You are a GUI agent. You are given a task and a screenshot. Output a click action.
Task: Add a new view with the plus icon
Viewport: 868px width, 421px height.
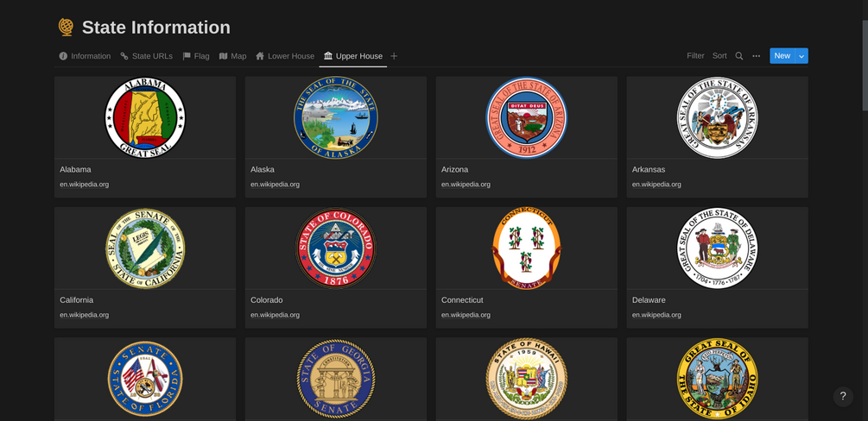[x=394, y=56]
